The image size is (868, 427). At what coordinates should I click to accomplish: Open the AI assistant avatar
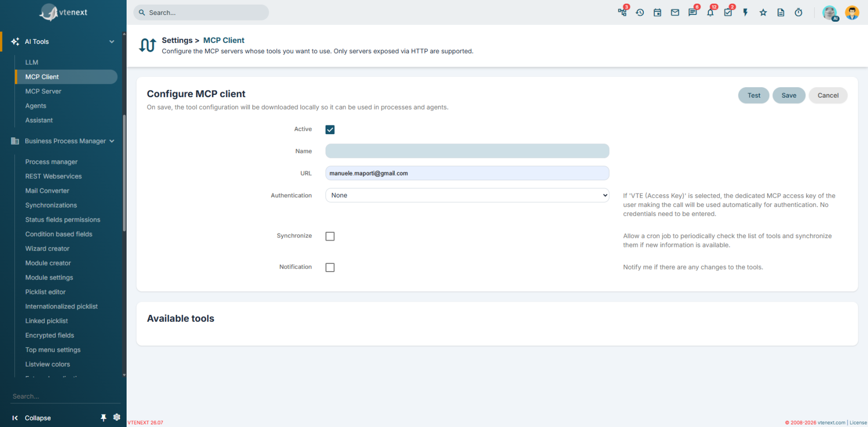tap(830, 13)
